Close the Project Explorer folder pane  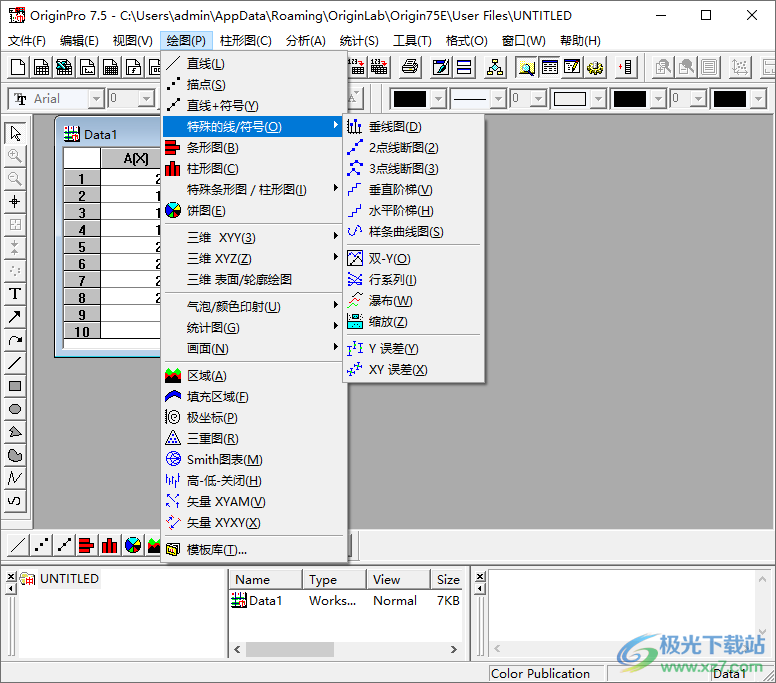click(x=11, y=577)
